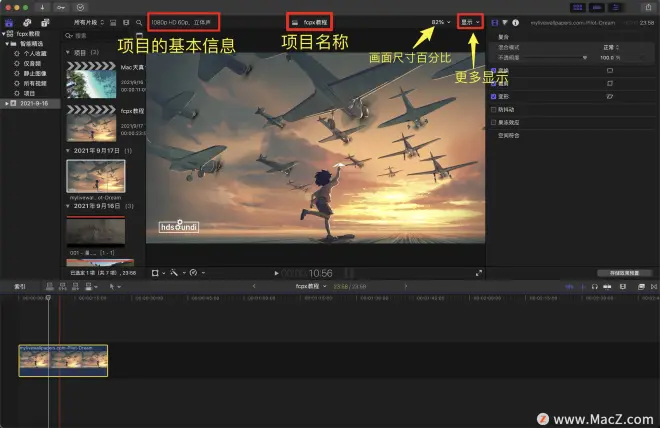The height and width of the screenshot is (428, 660).
Task: Open the titles and generators sidebar
Action: tap(45, 23)
